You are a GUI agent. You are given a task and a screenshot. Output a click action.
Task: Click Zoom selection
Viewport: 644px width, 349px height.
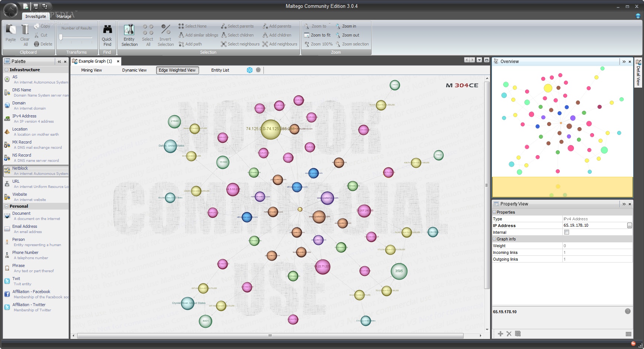pos(352,44)
